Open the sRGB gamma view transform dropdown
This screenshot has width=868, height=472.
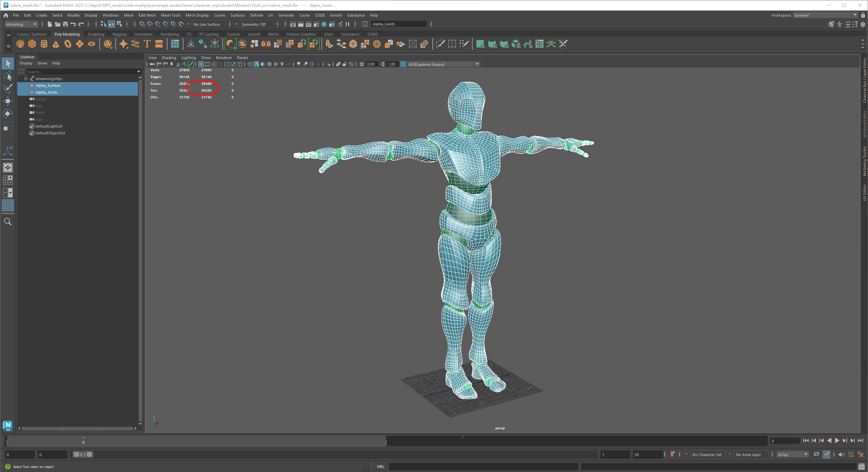[x=443, y=64]
